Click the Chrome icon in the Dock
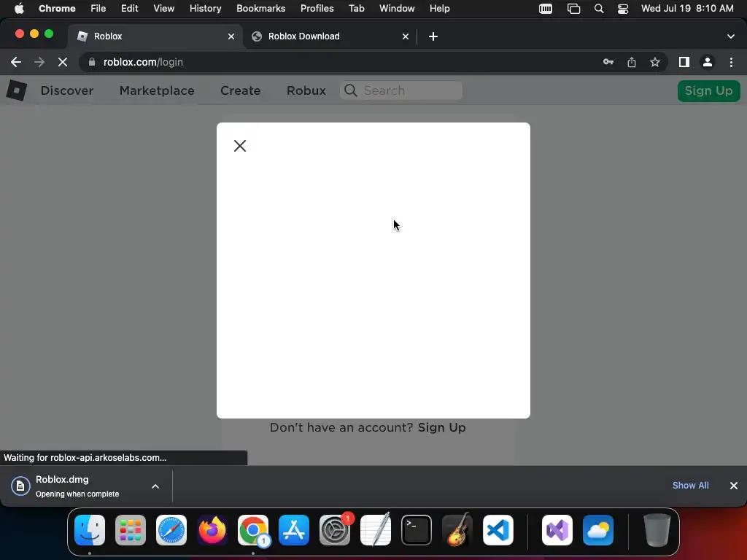The width and height of the screenshot is (747, 560). click(253, 530)
